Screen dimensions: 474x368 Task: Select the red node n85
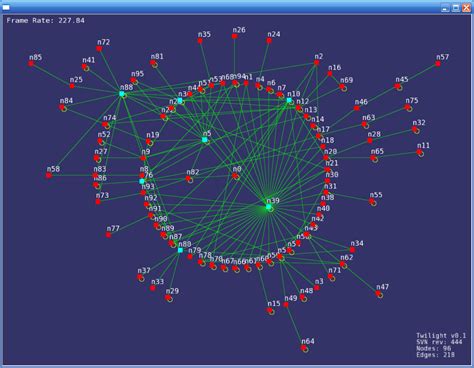point(31,63)
